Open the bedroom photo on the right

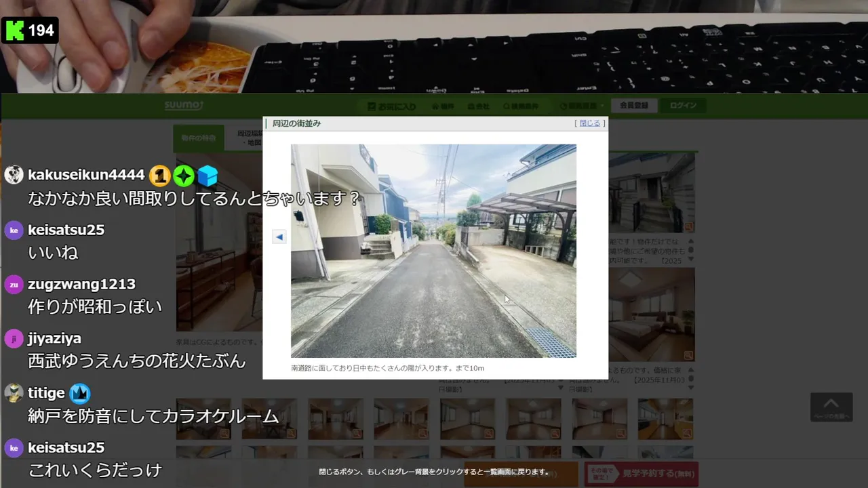pyautogui.click(x=651, y=314)
